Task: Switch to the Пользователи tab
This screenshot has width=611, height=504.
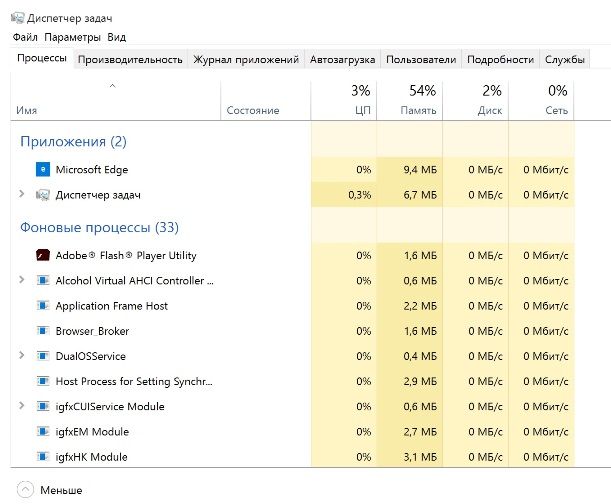Action: click(x=421, y=59)
